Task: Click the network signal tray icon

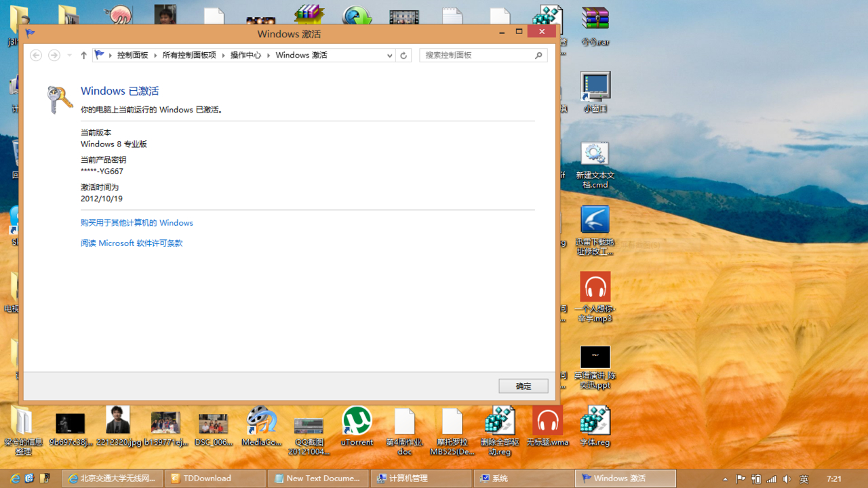Action: [771, 479]
